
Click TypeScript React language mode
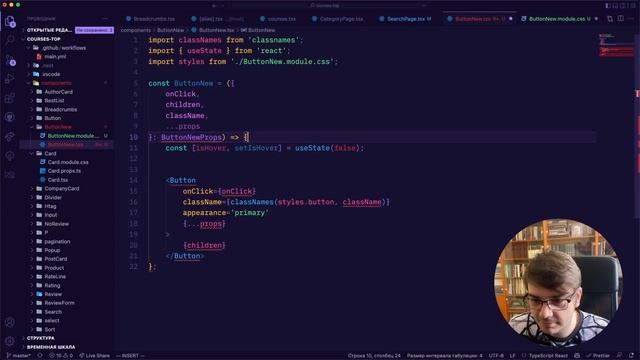point(548,356)
